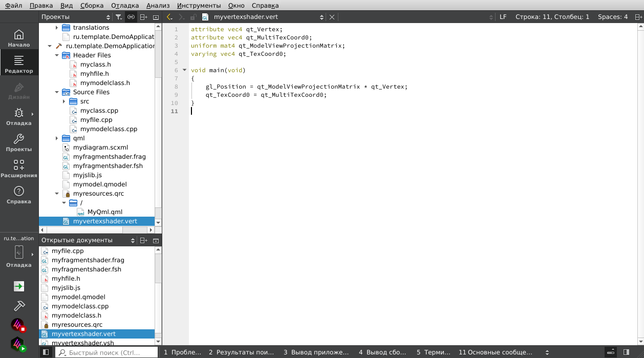This screenshot has height=358, width=644.
Task: Open Справка help mode
Action: 19,195
